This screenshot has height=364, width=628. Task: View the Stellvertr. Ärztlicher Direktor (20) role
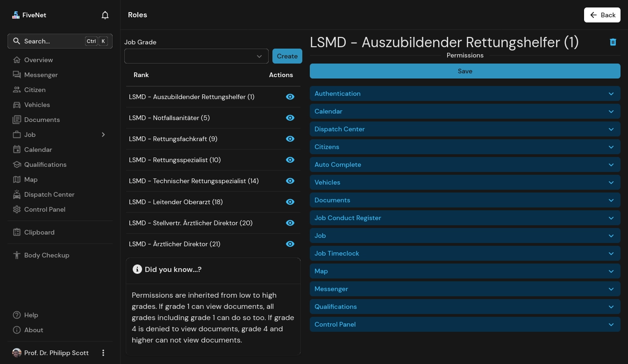point(290,223)
